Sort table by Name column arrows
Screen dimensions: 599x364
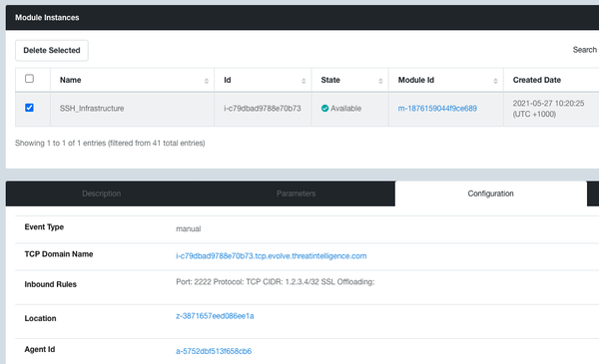coord(207,81)
